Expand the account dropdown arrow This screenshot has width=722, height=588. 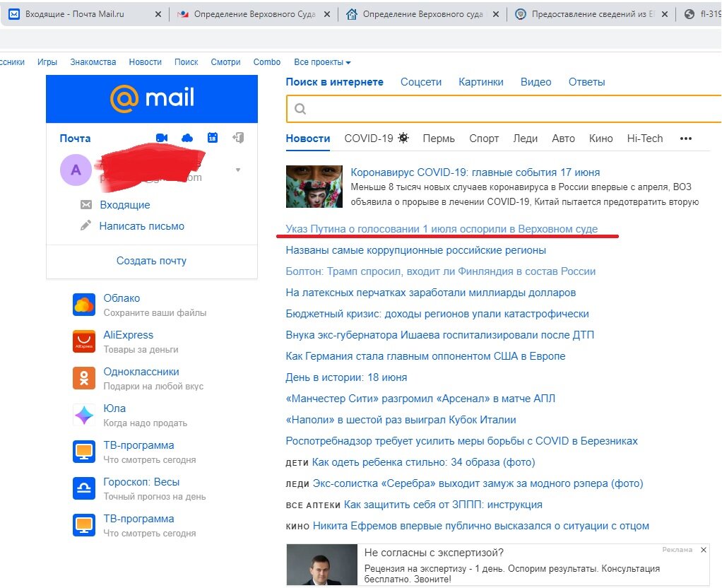(238, 170)
